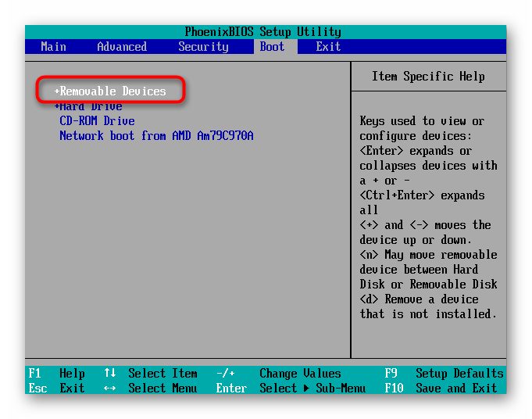The height and width of the screenshot is (419, 532).
Task: Go to the Security tab
Action: click(203, 47)
